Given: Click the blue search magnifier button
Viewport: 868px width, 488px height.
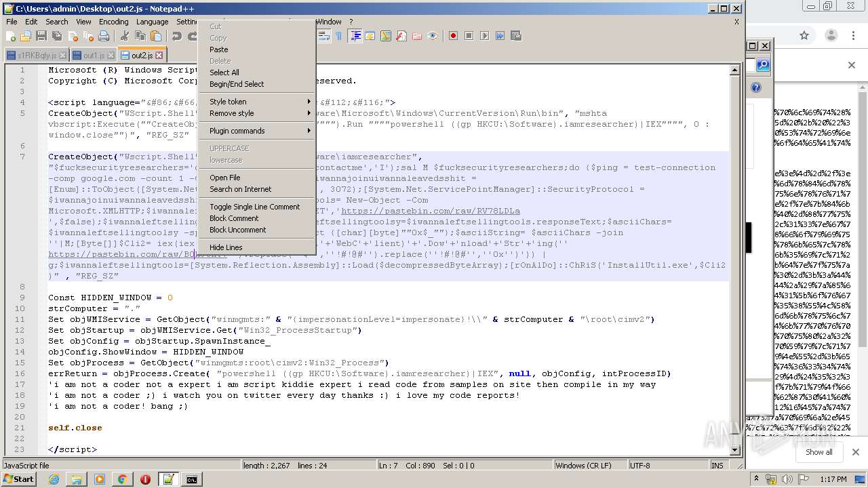Looking at the screenshot, I should [763, 65].
